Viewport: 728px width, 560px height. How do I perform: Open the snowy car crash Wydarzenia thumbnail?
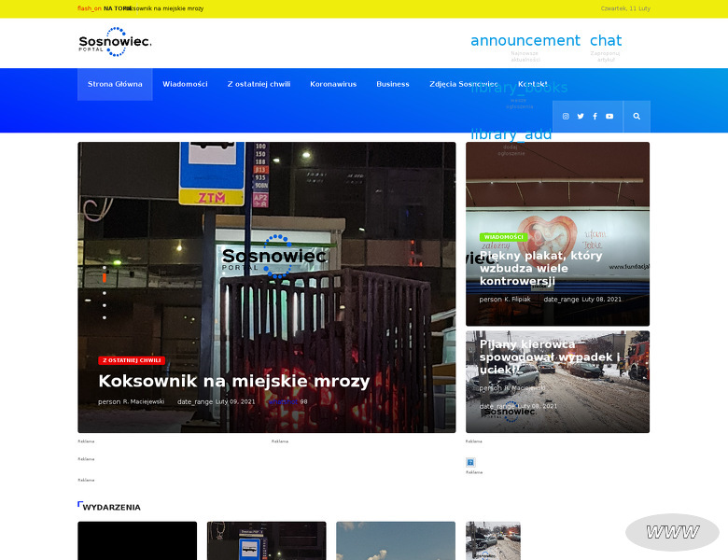[493, 540]
